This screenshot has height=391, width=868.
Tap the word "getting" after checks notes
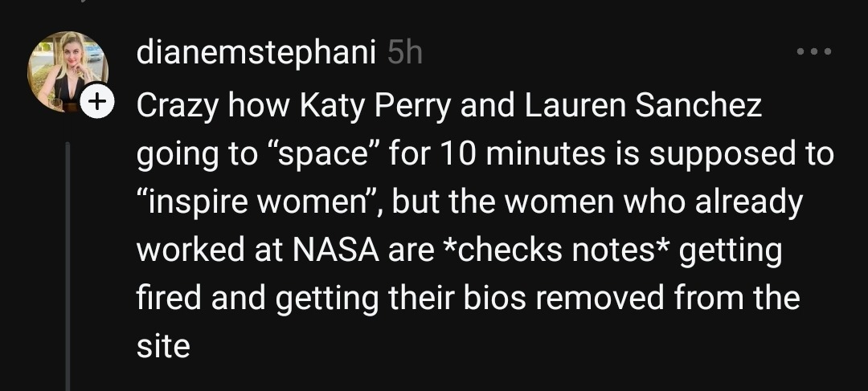(x=730, y=251)
